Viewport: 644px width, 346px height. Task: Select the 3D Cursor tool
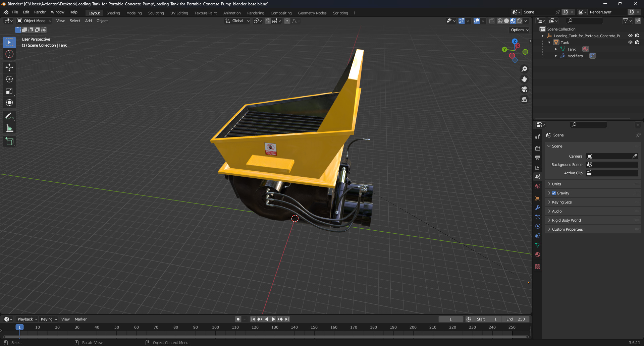9,54
